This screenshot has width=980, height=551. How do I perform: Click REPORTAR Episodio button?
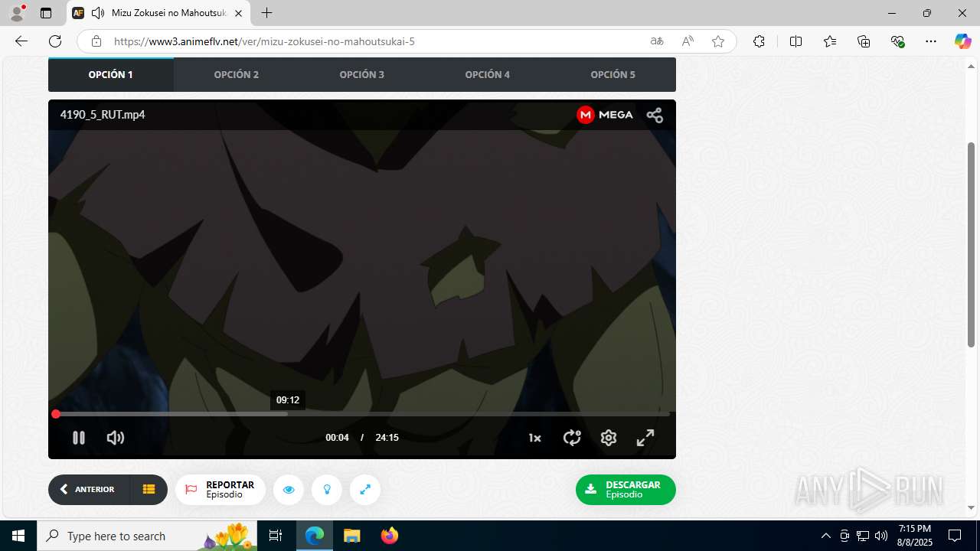220,490
